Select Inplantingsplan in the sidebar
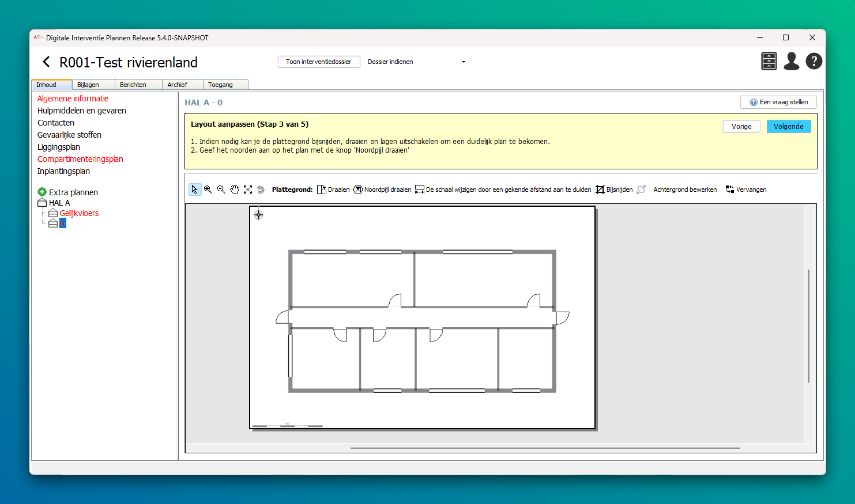 click(63, 171)
